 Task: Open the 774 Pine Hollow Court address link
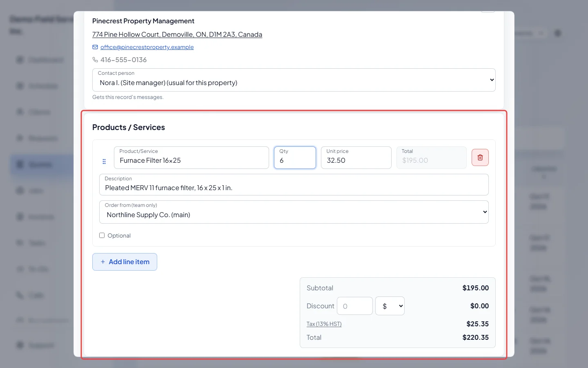tap(177, 34)
